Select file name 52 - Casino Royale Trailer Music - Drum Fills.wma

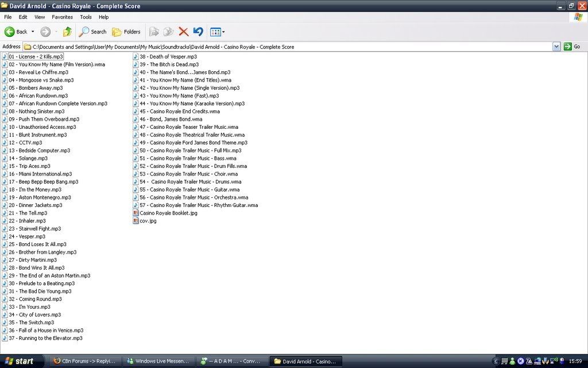point(194,166)
